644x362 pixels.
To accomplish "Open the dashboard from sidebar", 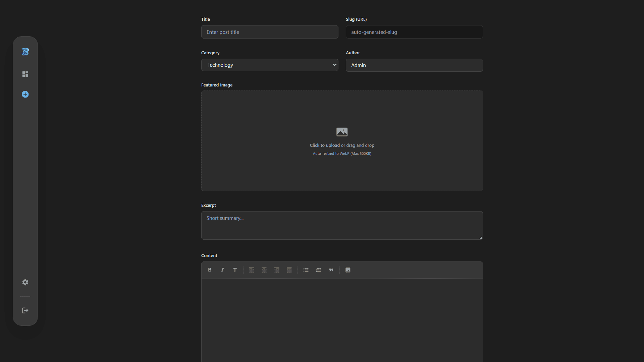I will [25, 74].
